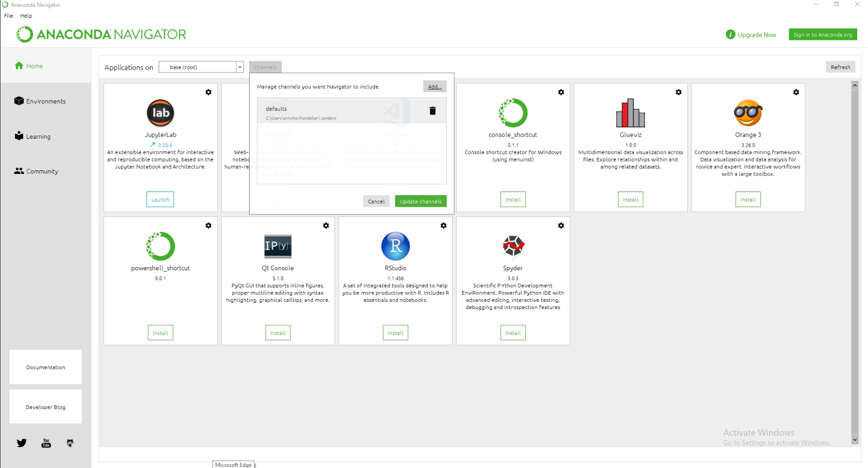Click the Glueviz bar chart logo
868x468 pixels.
(x=630, y=113)
